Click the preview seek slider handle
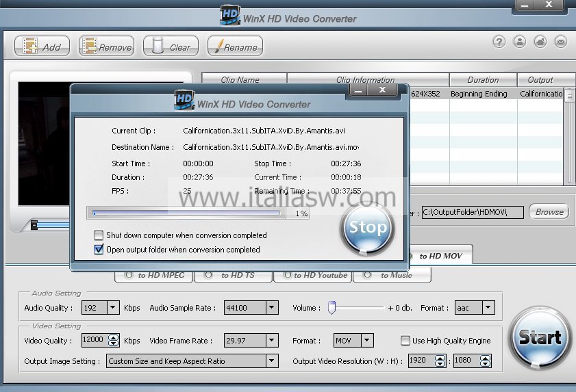 34,224
